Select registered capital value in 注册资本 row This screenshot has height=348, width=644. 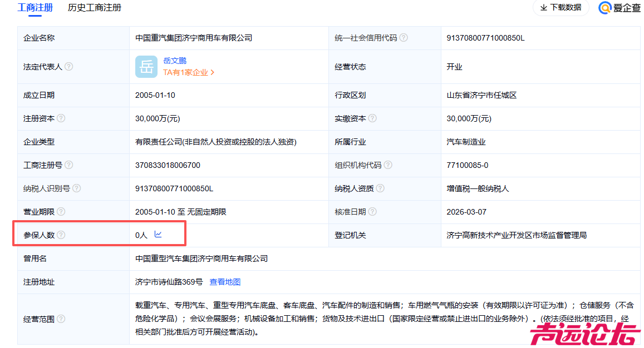pyautogui.click(x=158, y=118)
